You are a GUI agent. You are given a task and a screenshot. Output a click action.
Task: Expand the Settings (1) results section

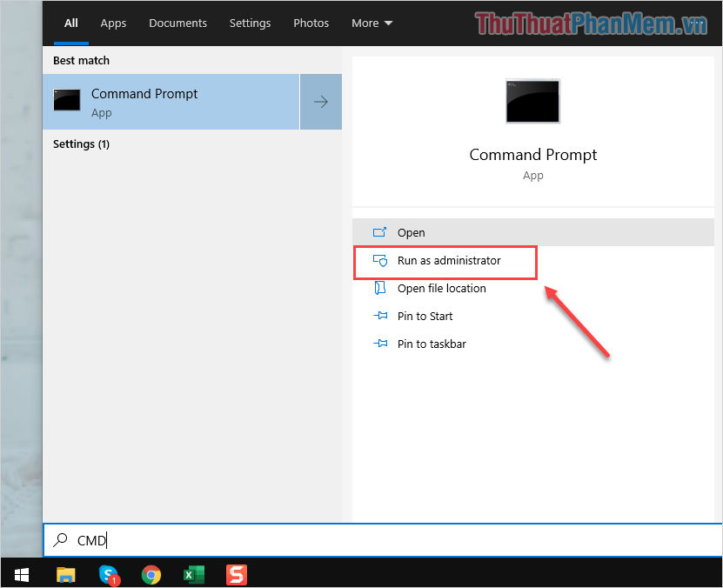coord(81,144)
